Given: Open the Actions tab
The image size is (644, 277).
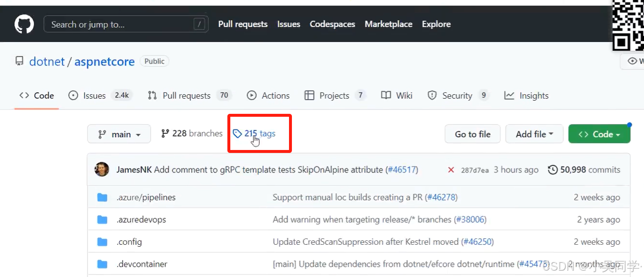Looking at the screenshot, I should pos(268,96).
